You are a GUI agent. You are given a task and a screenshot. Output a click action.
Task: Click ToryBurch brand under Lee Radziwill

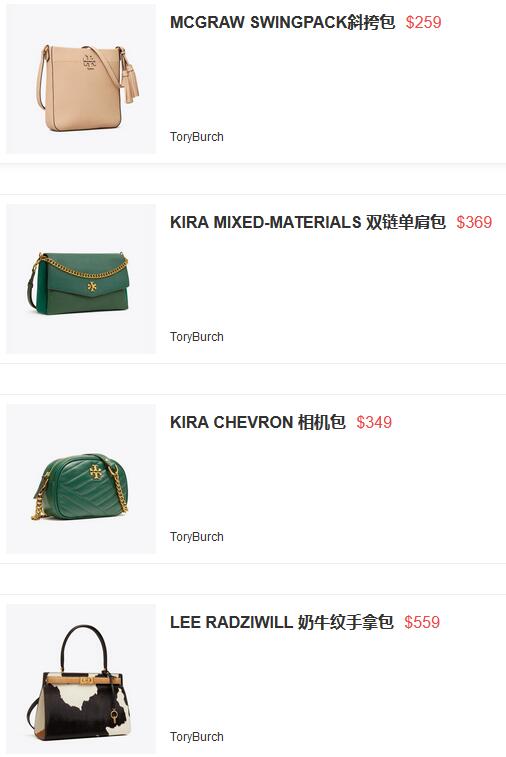pyautogui.click(x=197, y=736)
